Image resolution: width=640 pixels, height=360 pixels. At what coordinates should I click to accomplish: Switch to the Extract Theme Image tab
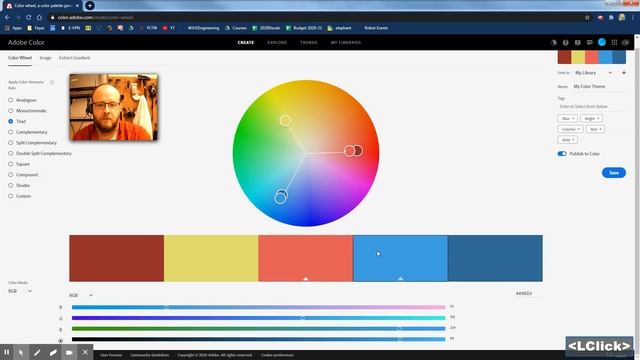click(45, 58)
